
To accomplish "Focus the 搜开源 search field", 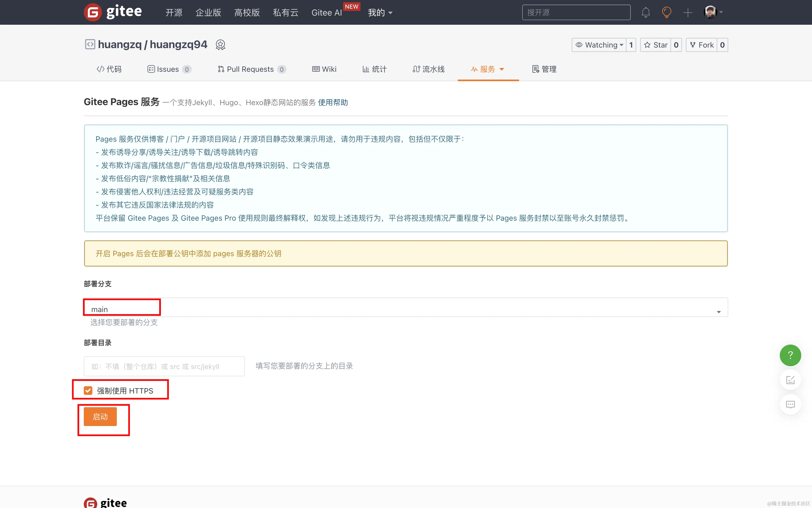I will pos(576,12).
